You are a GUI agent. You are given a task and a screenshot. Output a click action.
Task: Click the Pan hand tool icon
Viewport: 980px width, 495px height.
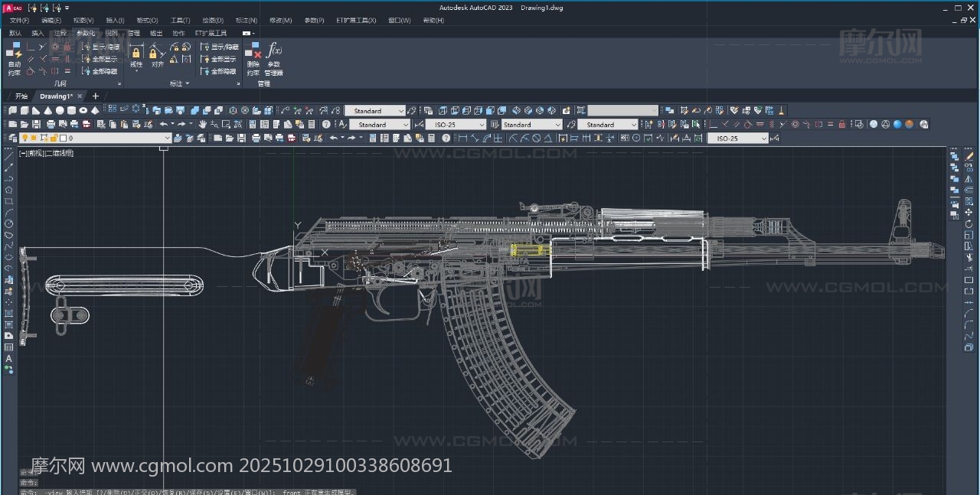(202, 124)
